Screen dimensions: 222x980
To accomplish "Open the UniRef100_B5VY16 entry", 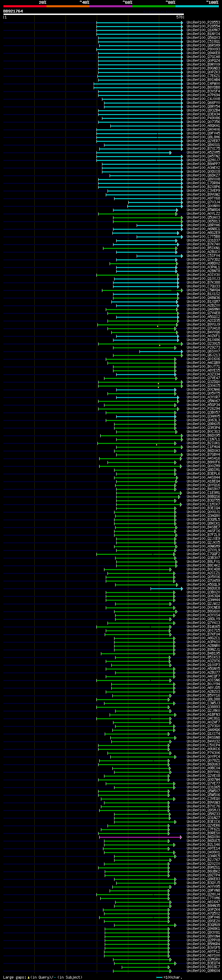I will (x=203, y=695).
